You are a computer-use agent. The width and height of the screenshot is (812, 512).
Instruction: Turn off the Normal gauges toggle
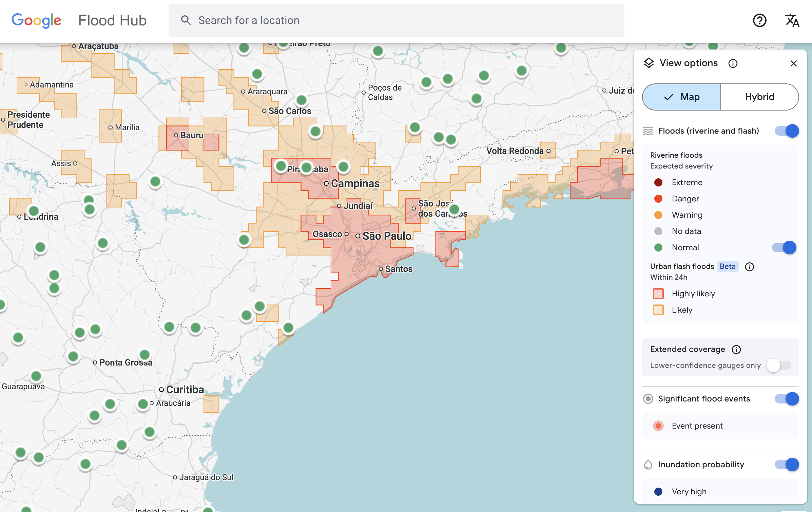point(786,248)
